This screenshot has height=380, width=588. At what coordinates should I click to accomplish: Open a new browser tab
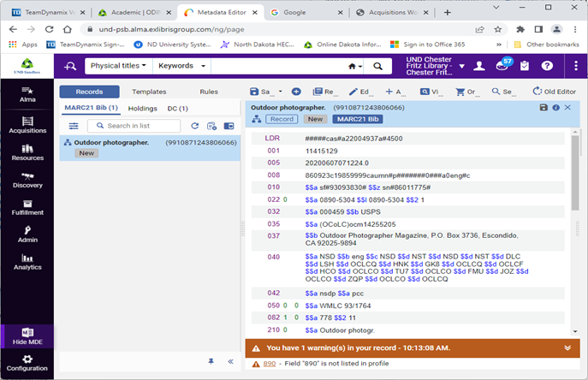[447, 12]
